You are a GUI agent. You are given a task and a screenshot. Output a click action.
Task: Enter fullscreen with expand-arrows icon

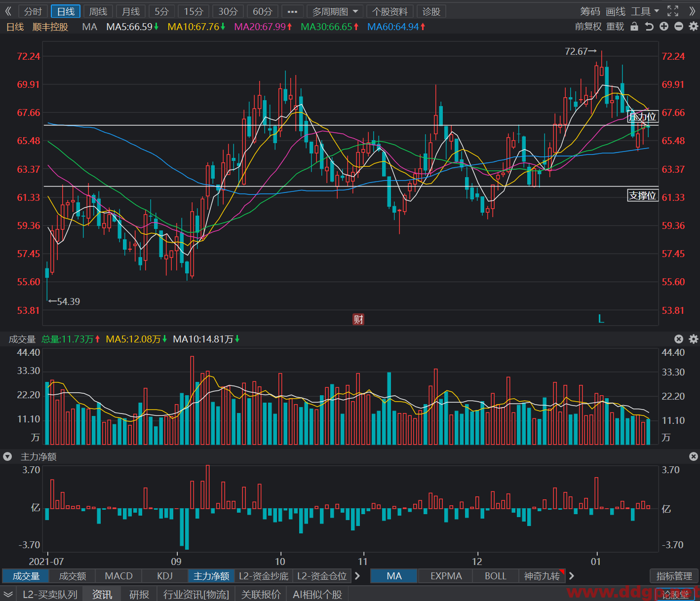[673, 11]
